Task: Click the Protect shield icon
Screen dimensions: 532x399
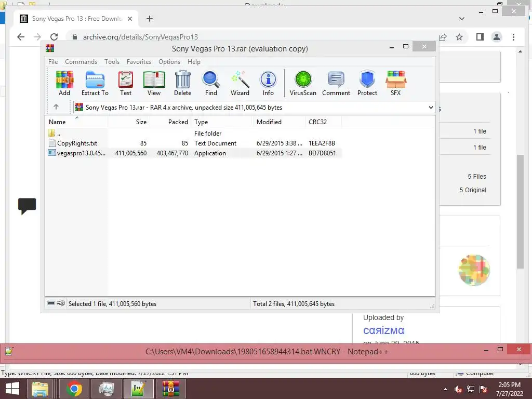Action: 367,83
